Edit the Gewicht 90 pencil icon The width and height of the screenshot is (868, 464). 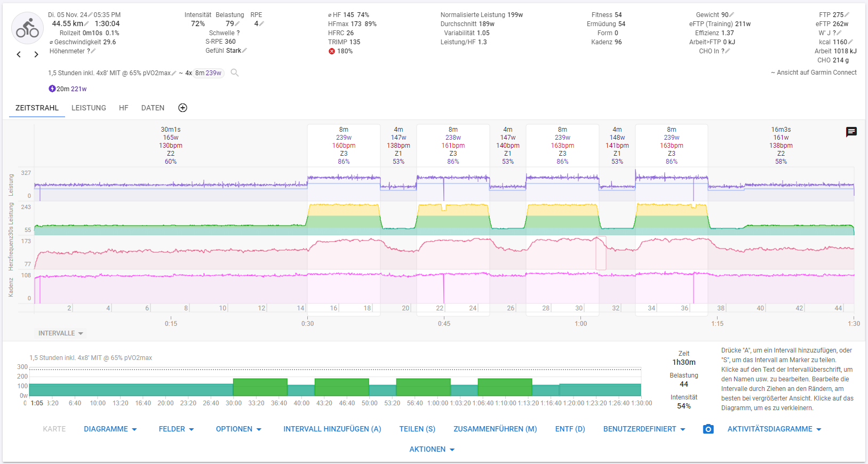click(x=731, y=15)
